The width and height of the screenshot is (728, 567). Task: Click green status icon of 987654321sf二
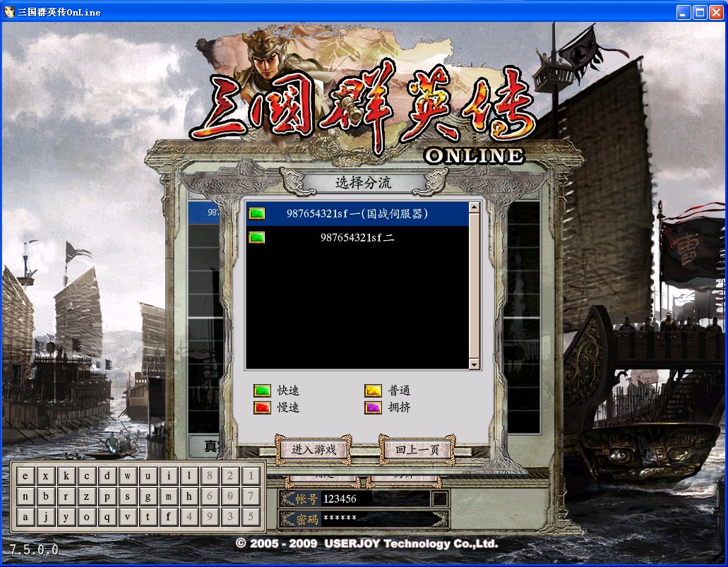tap(257, 238)
